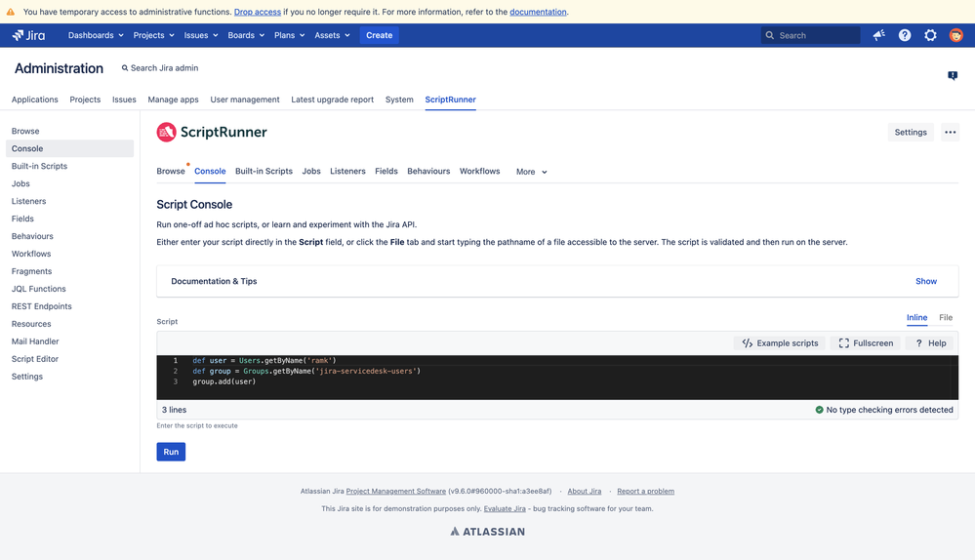Open REST Endpoints in the sidebar
The image size is (975, 560).
point(69,306)
